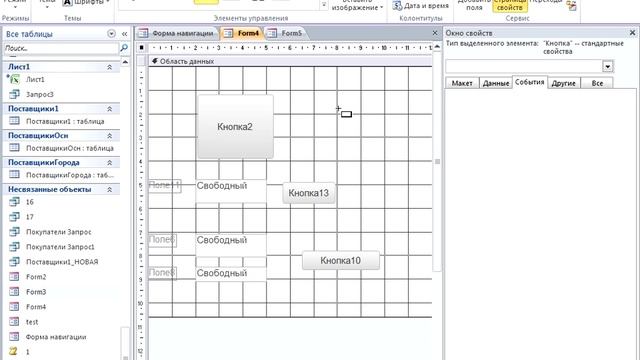
Task: Click the ПоставщикиГорода table icon
Action: point(14,175)
